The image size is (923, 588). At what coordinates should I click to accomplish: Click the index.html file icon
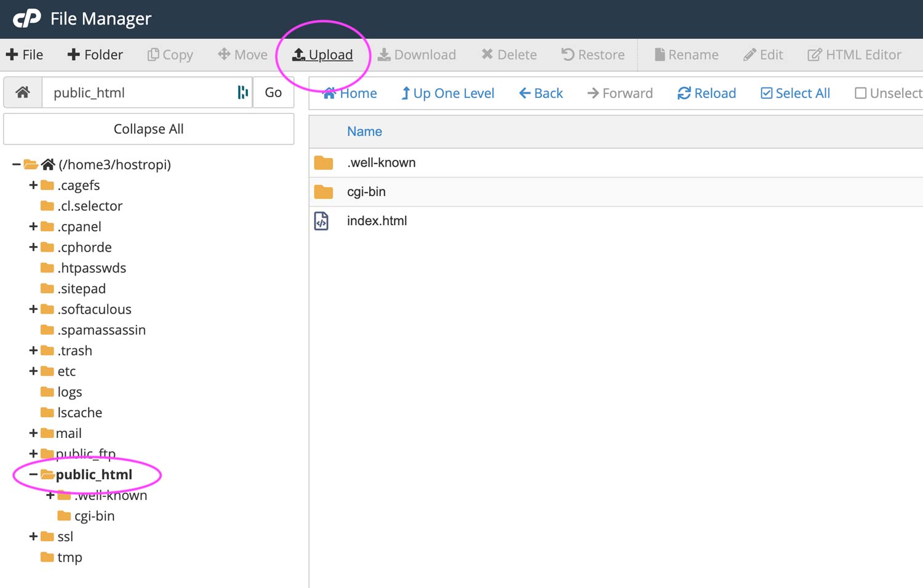[x=322, y=221]
